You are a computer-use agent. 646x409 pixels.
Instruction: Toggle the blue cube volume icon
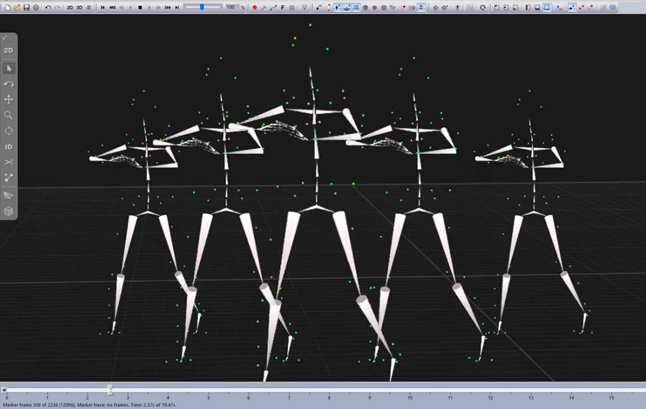[x=365, y=7]
